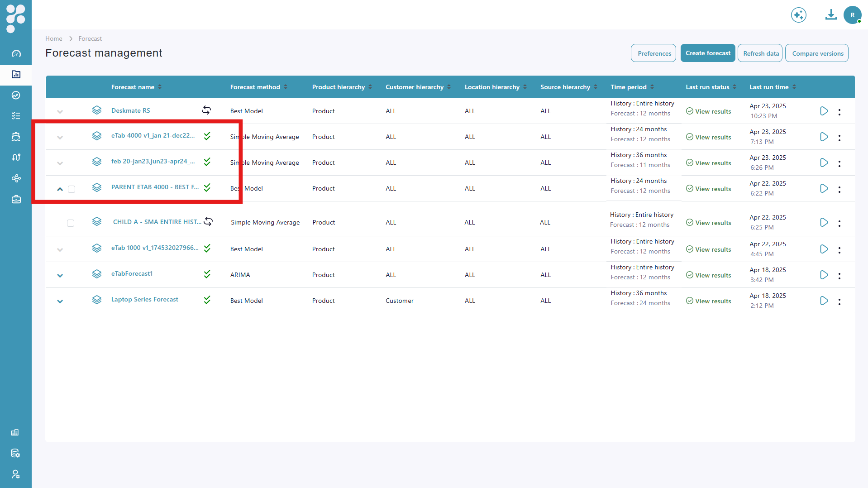Open more options for feb 20-jan23 forecast
The height and width of the screenshot is (488, 868).
tap(839, 163)
